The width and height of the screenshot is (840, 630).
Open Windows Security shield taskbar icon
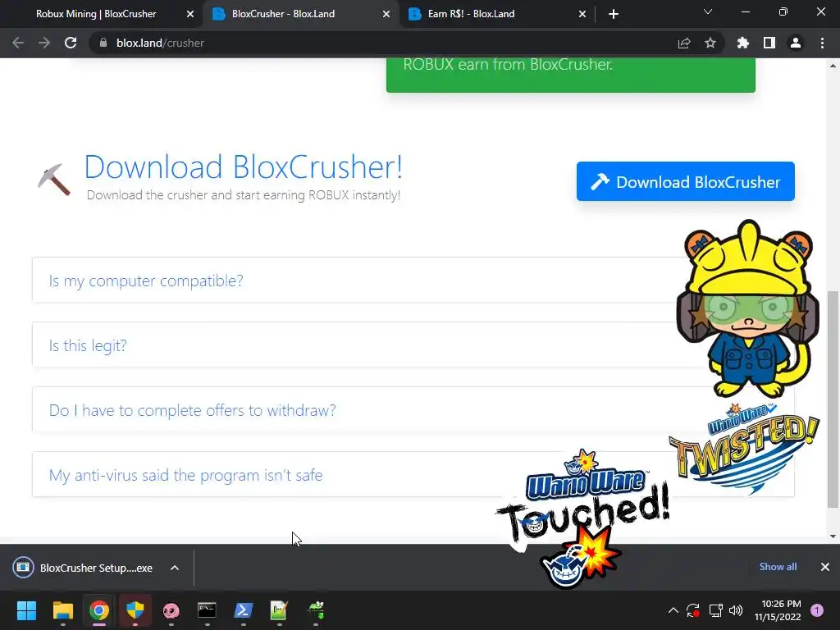(135, 610)
